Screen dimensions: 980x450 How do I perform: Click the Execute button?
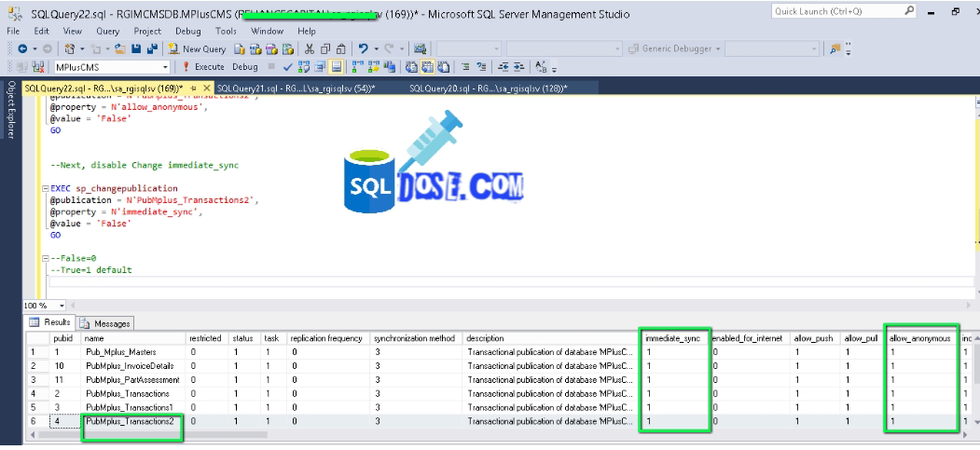(203, 67)
